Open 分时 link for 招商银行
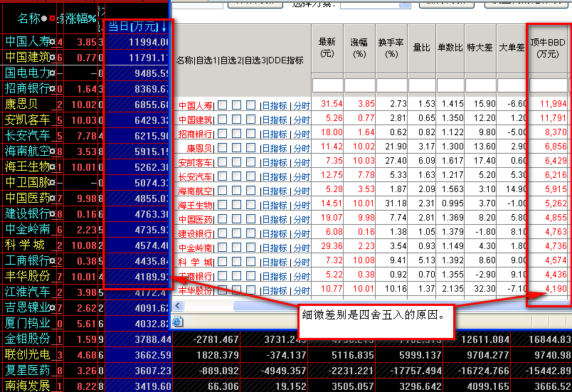The height and width of the screenshot is (392, 572). [x=302, y=134]
